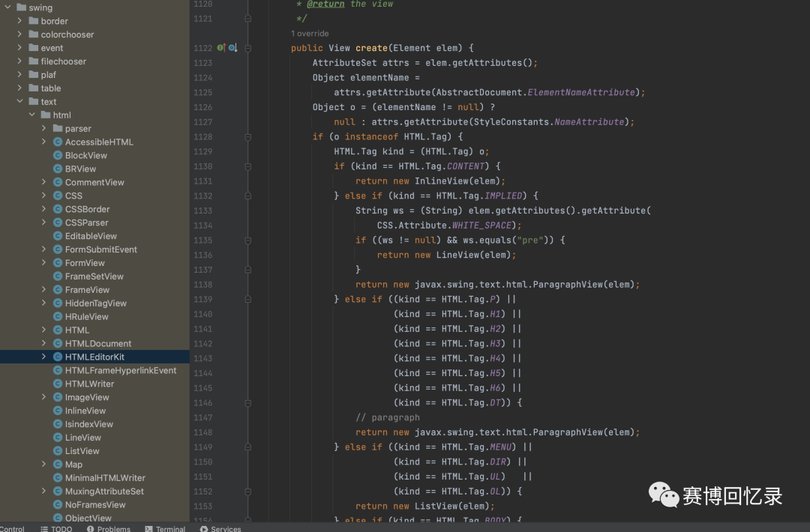Select InlineView in project tree
The height and width of the screenshot is (532, 810).
coord(85,410)
